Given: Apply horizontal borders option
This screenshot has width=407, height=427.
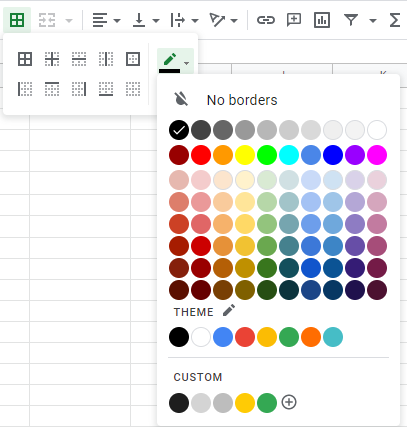Looking at the screenshot, I should pyautogui.click(x=79, y=59).
